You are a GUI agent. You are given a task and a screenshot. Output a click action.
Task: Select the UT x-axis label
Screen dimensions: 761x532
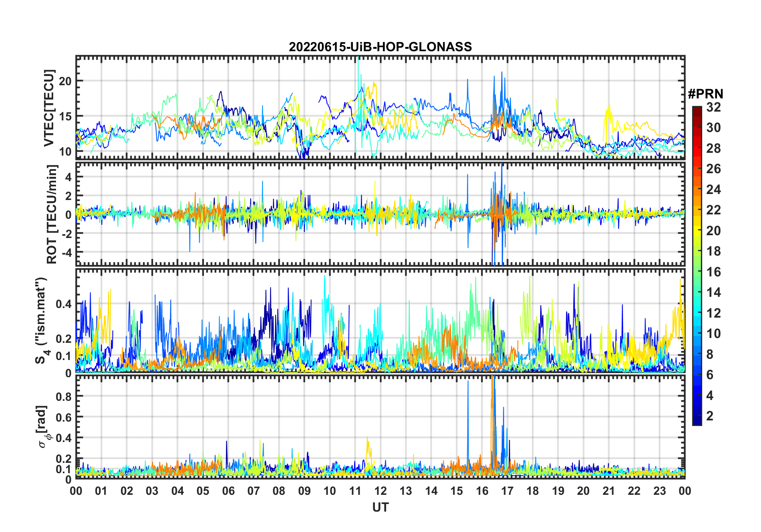click(x=380, y=508)
